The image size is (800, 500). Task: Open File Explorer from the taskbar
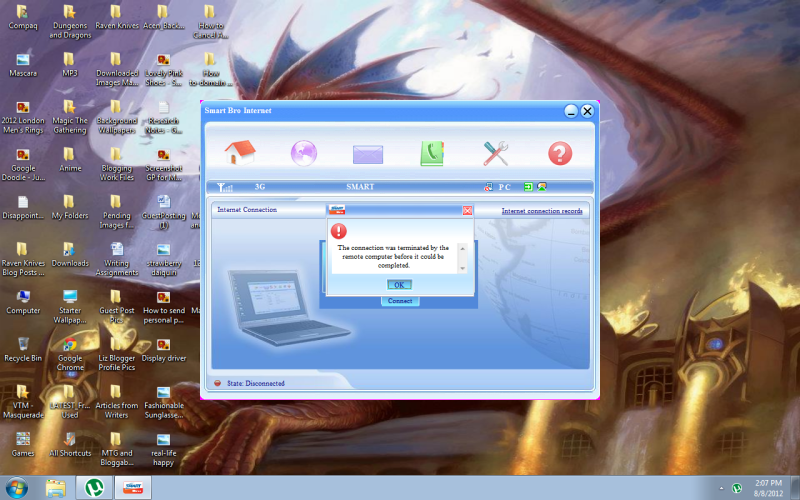click(x=56, y=488)
